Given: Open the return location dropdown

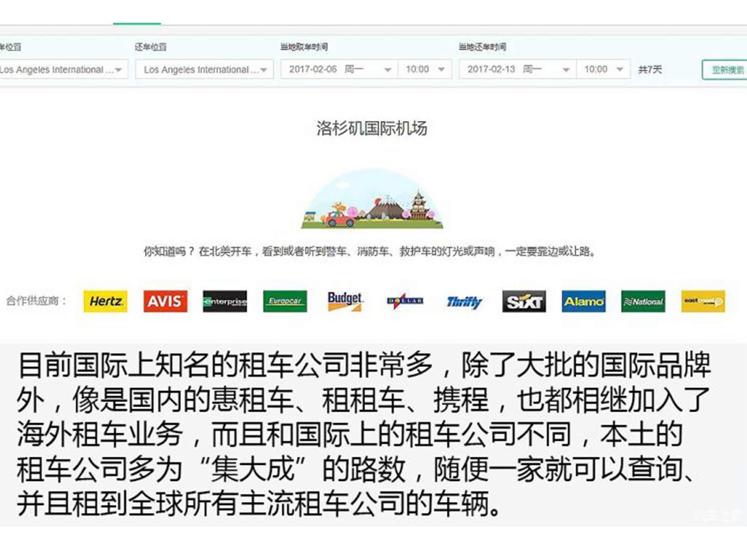Looking at the screenshot, I should [x=204, y=70].
